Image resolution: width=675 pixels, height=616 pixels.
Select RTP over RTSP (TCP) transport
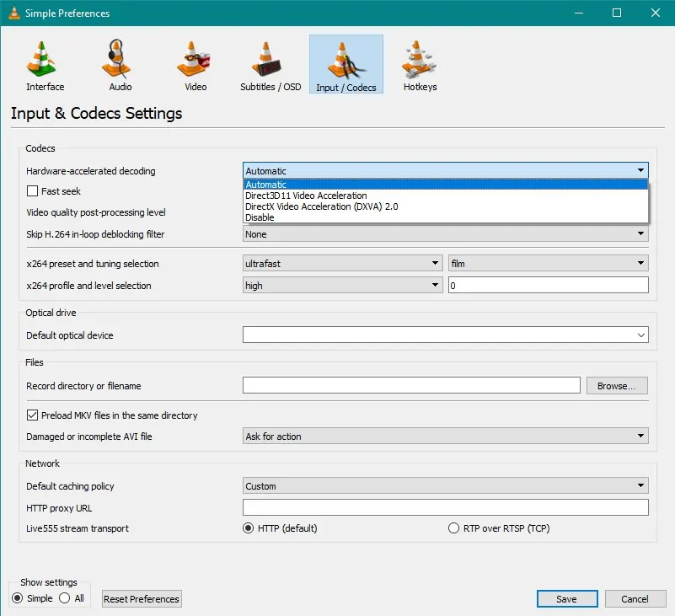point(453,528)
